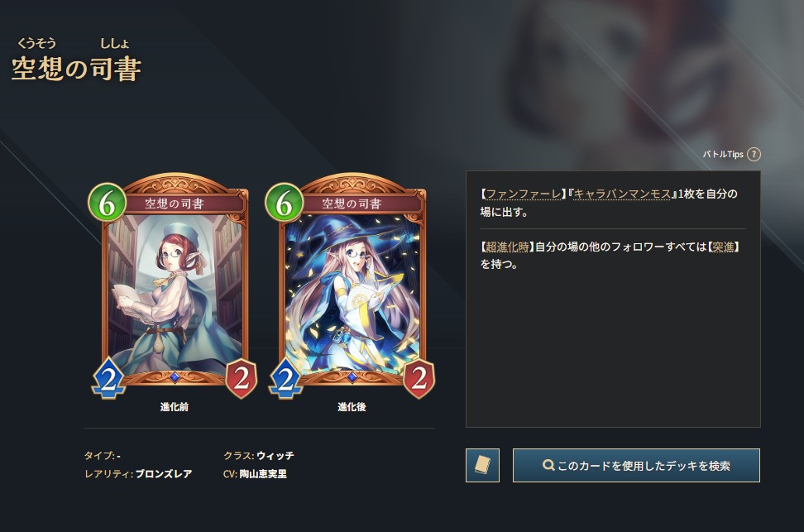Select the evolved 進化後 card image

coord(352,285)
